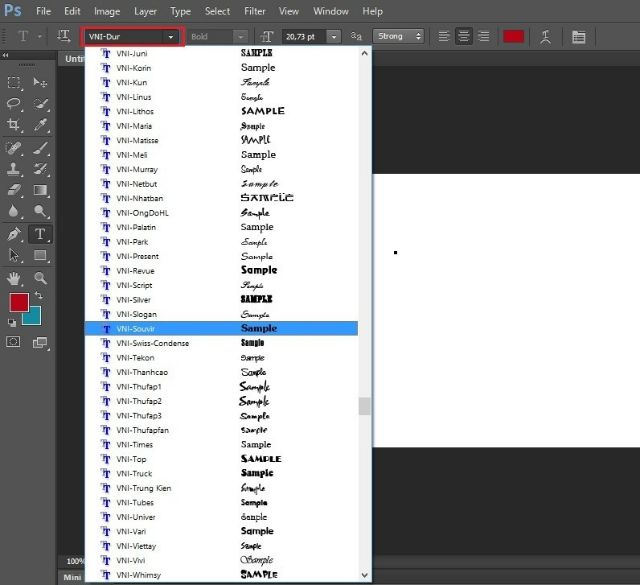Select the Move tool
This screenshot has width=640, height=585.
point(40,82)
